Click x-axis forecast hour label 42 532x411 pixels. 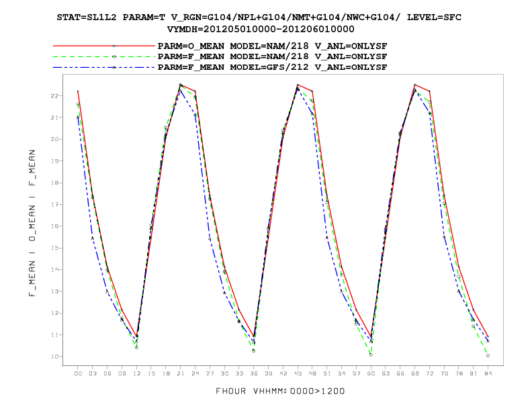point(283,373)
